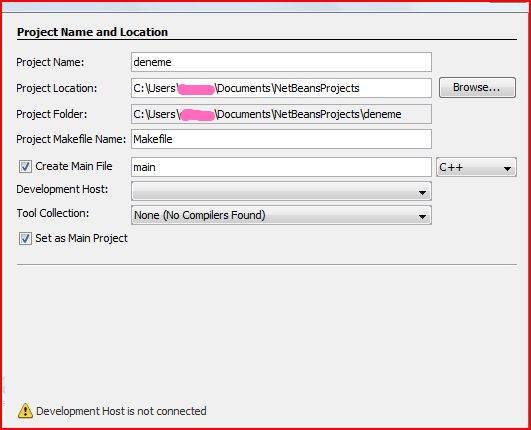This screenshot has width=531, height=430.
Task: Click the Browse... button
Action: [x=477, y=88]
